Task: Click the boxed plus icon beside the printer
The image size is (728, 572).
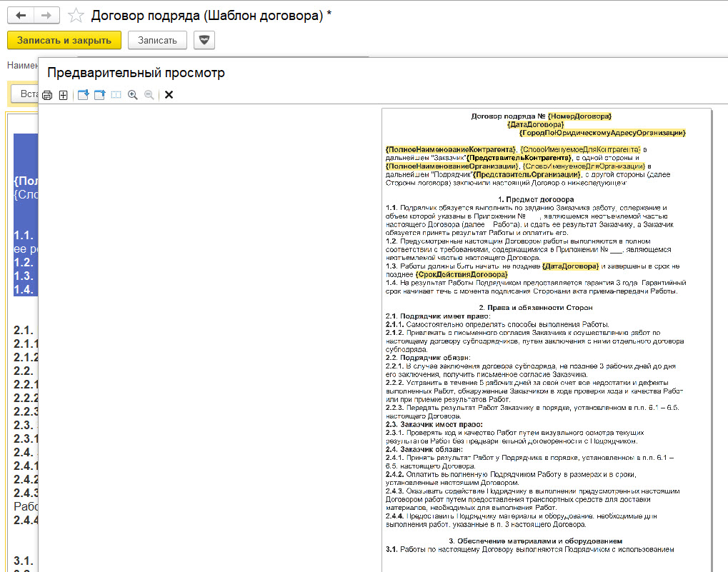Action: (64, 95)
